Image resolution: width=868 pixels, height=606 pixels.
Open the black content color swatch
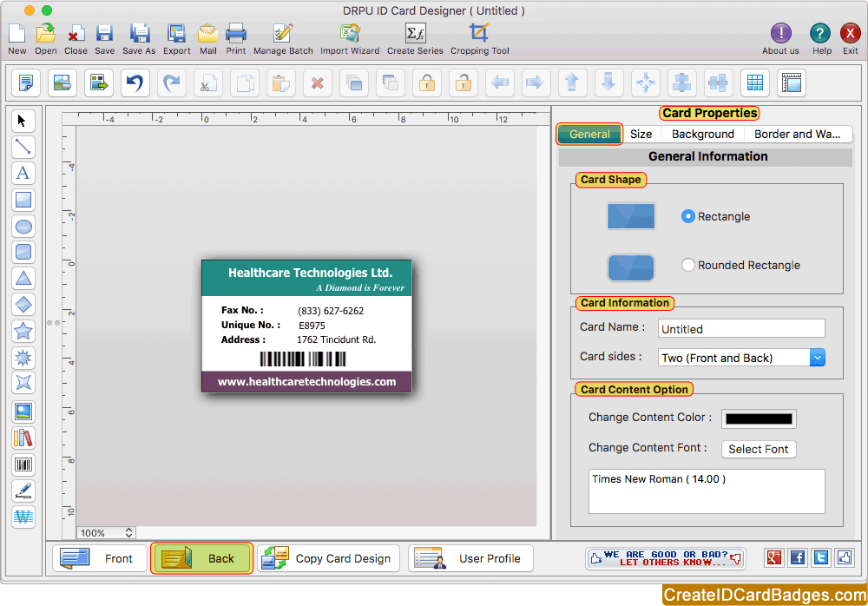point(759,418)
